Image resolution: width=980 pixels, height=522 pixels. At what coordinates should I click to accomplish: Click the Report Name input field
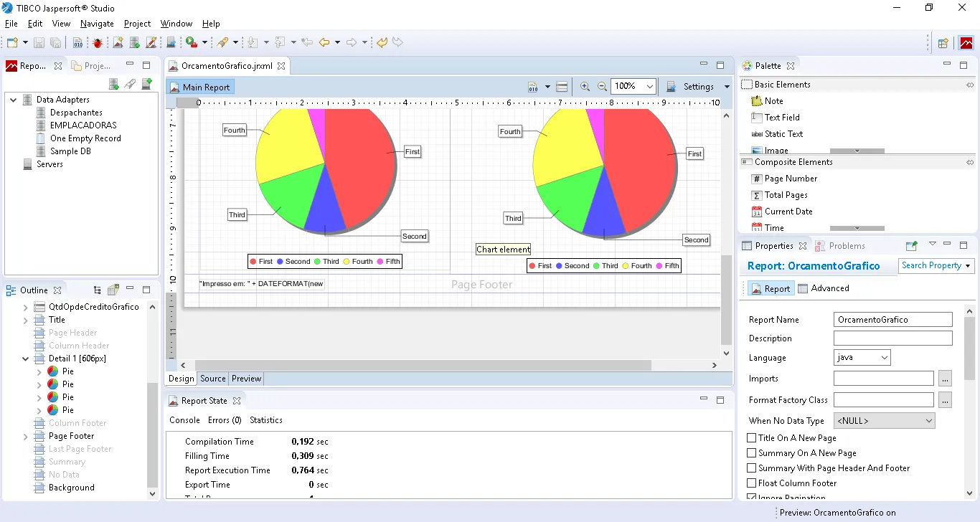pyautogui.click(x=892, y=320)
